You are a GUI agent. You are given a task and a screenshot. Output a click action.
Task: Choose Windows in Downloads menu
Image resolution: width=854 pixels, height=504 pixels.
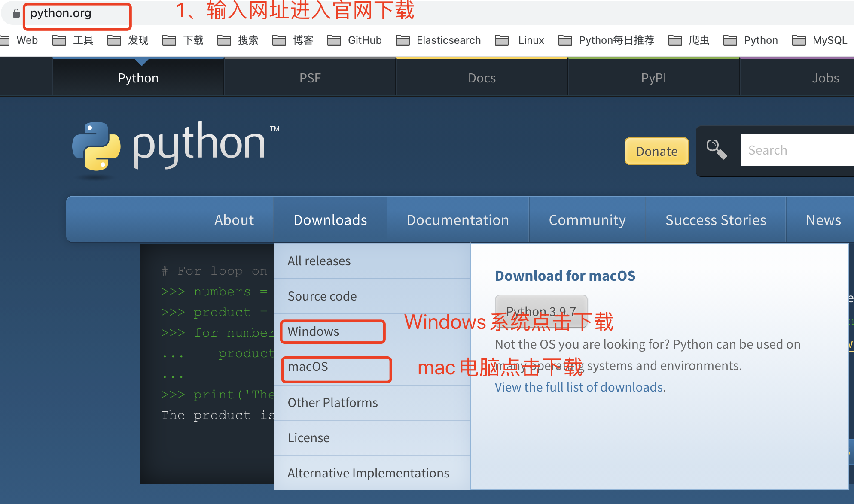(372, 331)
